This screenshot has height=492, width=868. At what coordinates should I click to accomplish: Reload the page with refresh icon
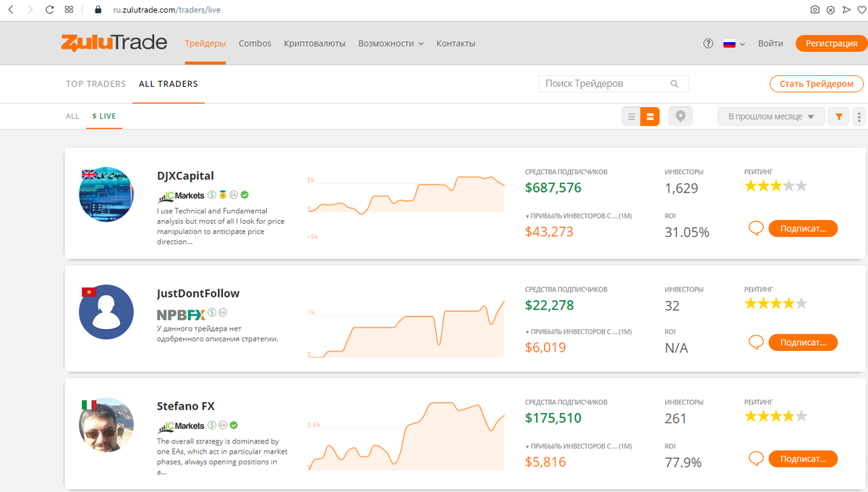[49, 10]
